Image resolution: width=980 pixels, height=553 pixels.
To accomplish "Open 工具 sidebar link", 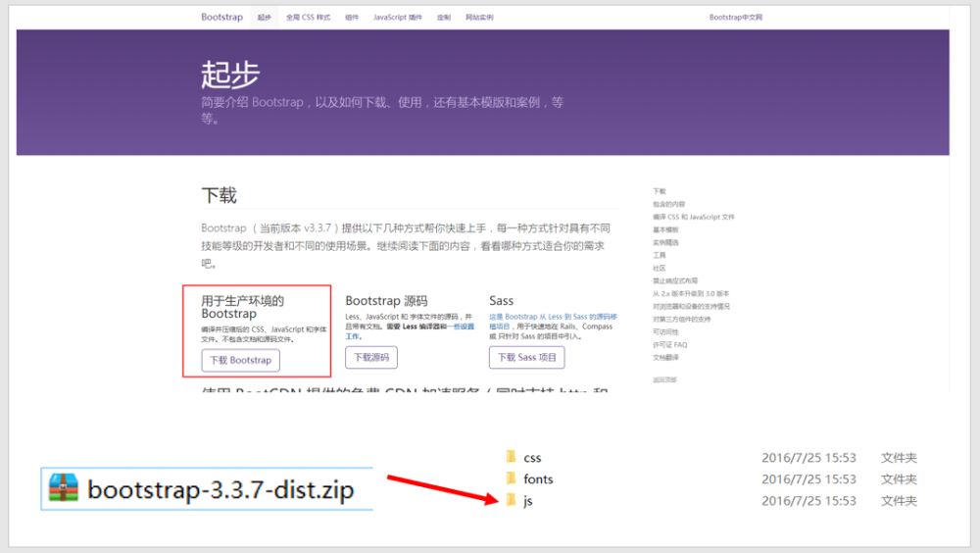I will click(660, 255).
